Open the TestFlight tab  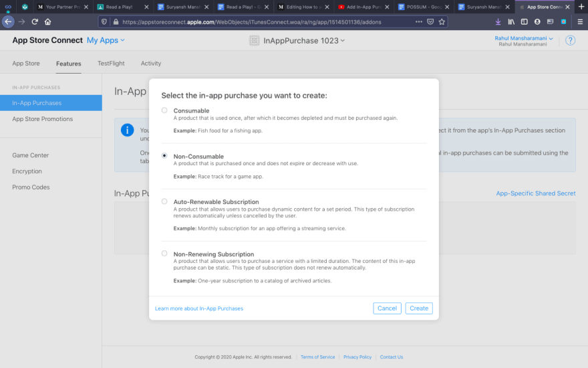coord(111,64)
